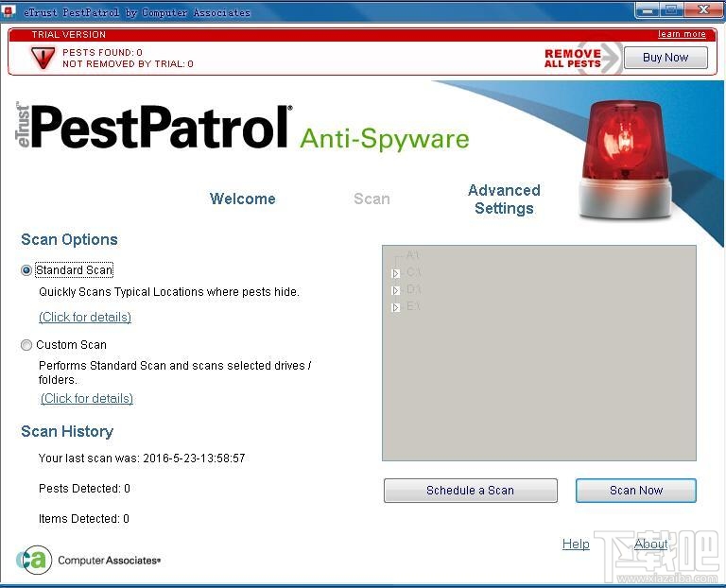The height and width of the screenshot is (588, 726).
Task: Select the Standard Scan radio button
Action: click(x=26, y=270)
